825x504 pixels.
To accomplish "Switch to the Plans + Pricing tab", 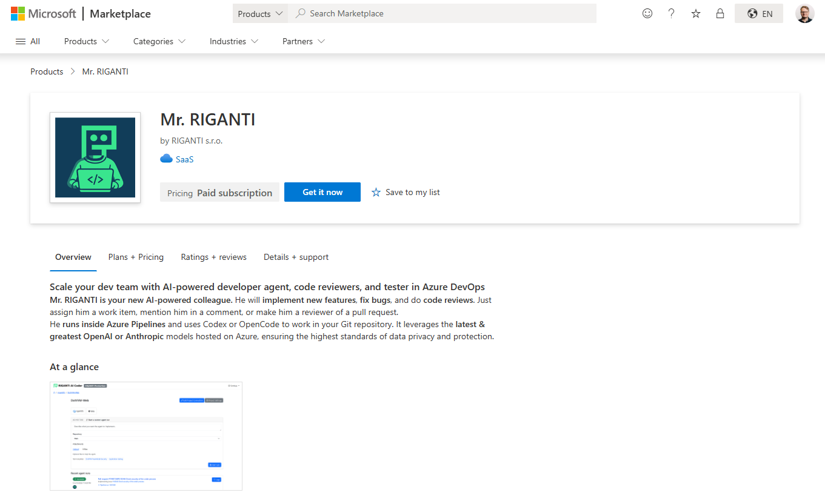I will pyautogui.click(x=136, y=257).
